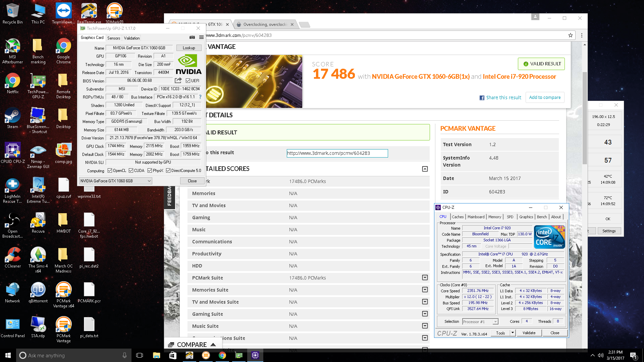Open CPU-Z Mainboard tab
Image resolution: width=644 pixels, height=362 pixels.
[476, 217]
